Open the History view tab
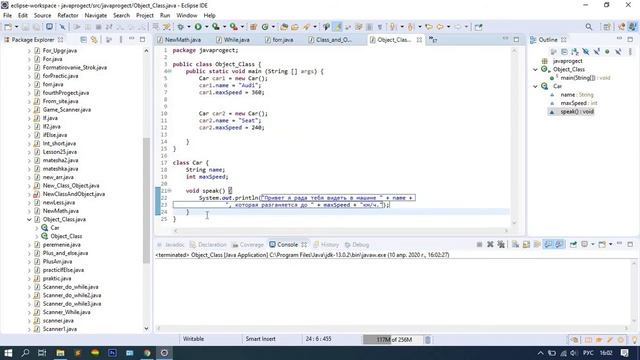The width and height of the screenshot is (640, 360). 326,244
